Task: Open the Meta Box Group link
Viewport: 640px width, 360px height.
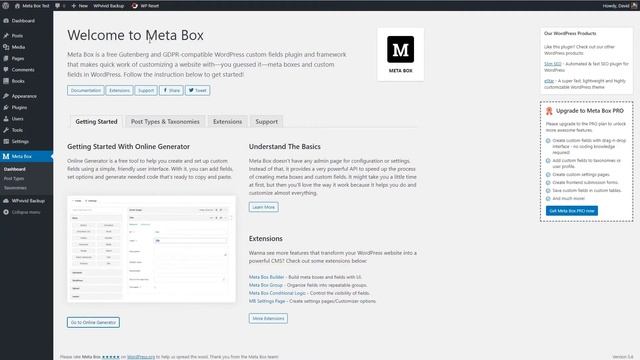Action: coord(266,285)
